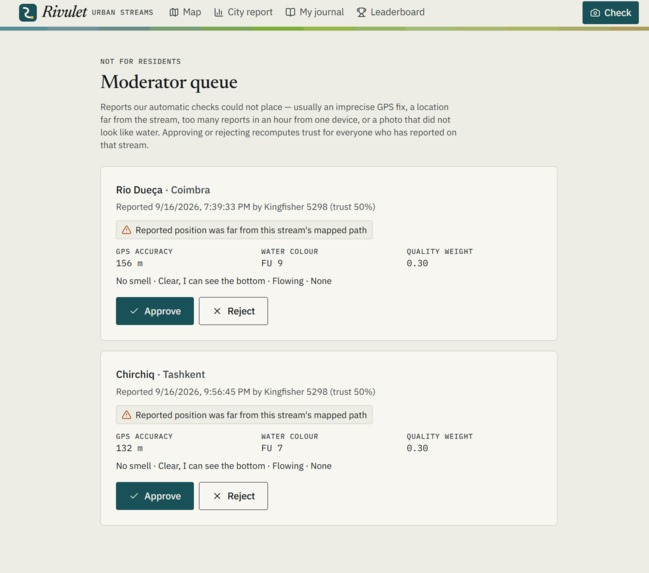Image resolution: width=649 pixels, height=573 pixels.
Task: Click the camera icon in Check button
Action: [x=595, y=13]
